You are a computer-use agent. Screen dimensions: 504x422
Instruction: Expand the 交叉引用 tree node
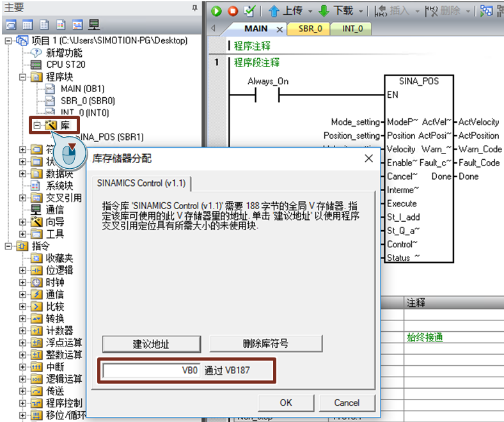point(22,198)
